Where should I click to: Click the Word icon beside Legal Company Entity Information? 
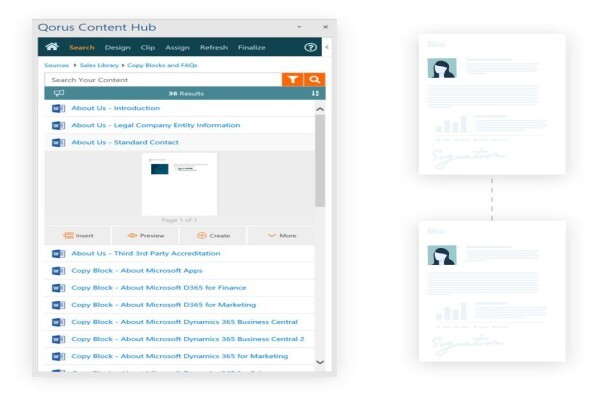pyautogui.click(x=58, y=125)
